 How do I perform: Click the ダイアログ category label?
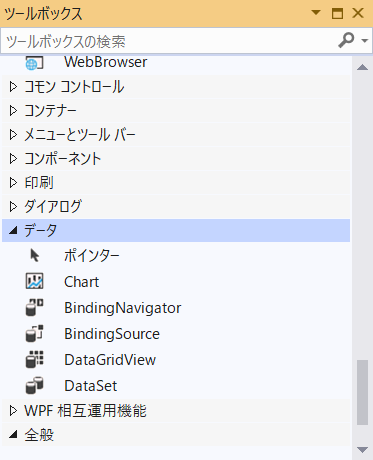[53, 207]
